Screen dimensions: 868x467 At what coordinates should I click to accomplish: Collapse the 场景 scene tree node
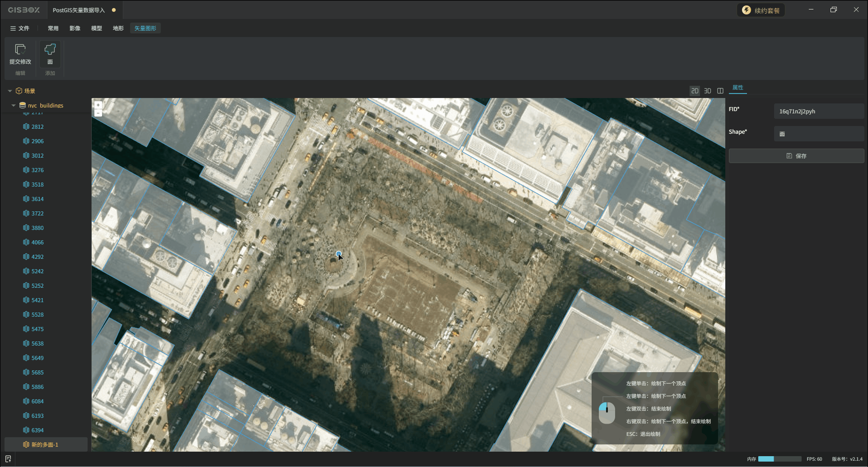coord(10,91)
